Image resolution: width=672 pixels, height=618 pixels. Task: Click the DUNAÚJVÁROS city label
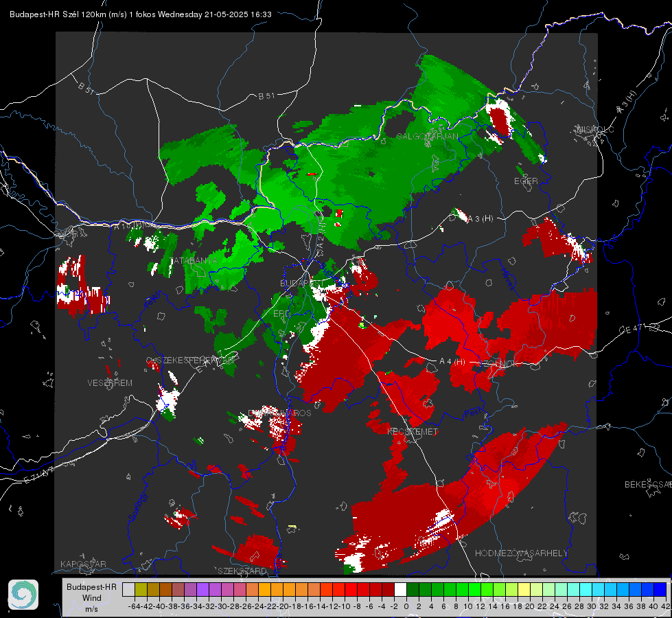280,413
